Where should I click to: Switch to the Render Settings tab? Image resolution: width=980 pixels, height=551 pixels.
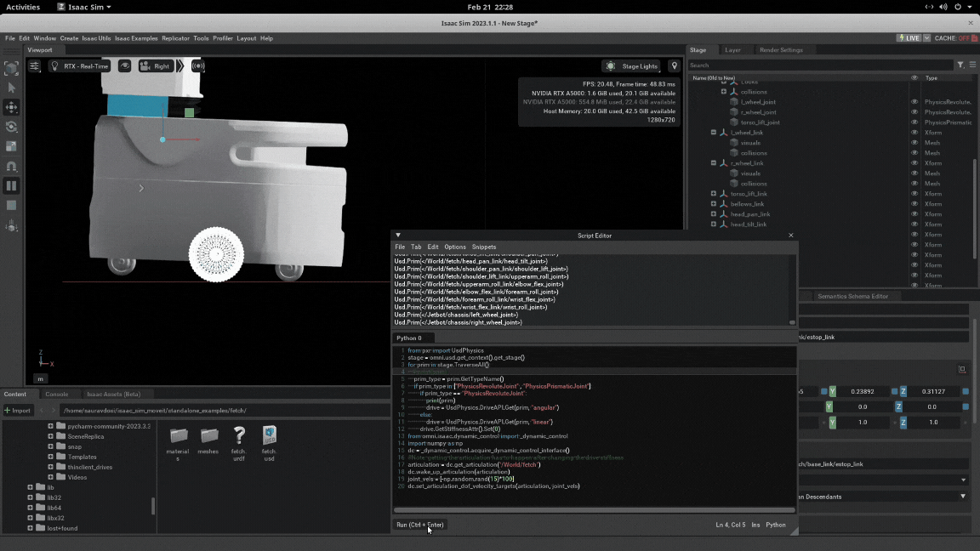(x=781, y=50)
